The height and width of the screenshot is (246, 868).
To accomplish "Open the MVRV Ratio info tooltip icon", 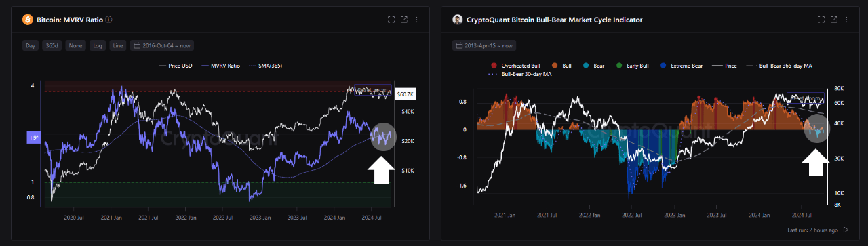I will tap(109, 20).
